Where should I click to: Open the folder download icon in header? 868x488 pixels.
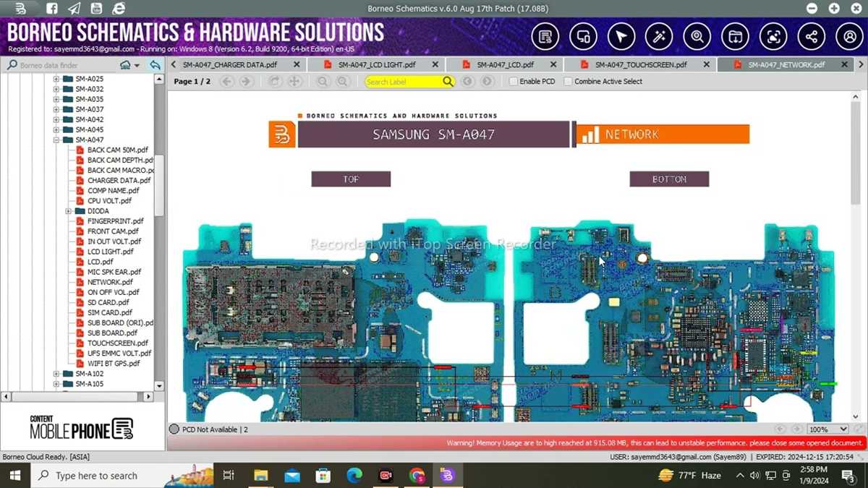735,37
